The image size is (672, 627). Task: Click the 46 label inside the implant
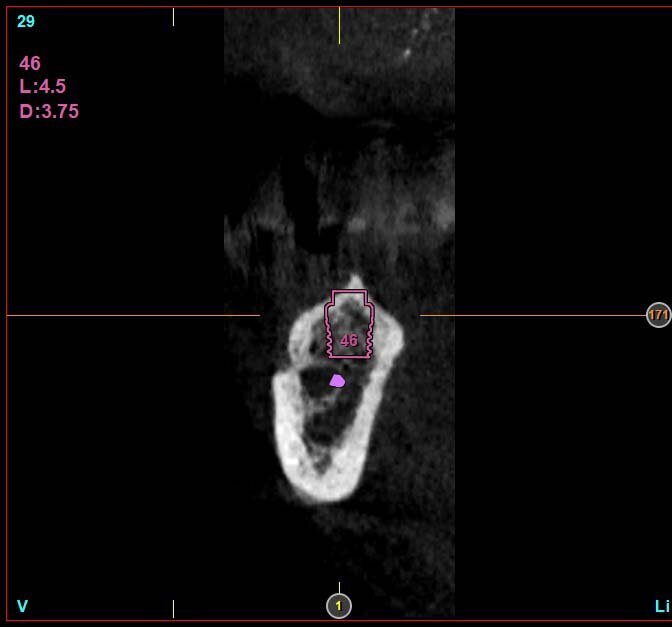(348, 340)
